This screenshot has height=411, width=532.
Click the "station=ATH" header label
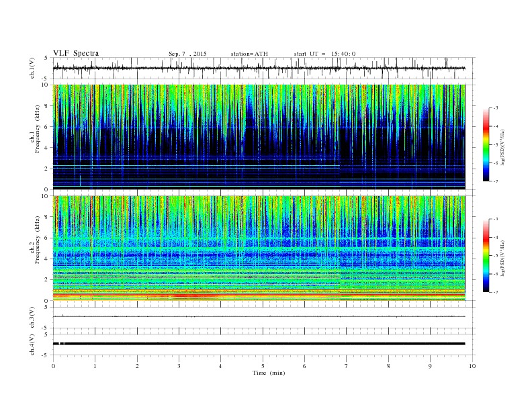pos(249,54)
